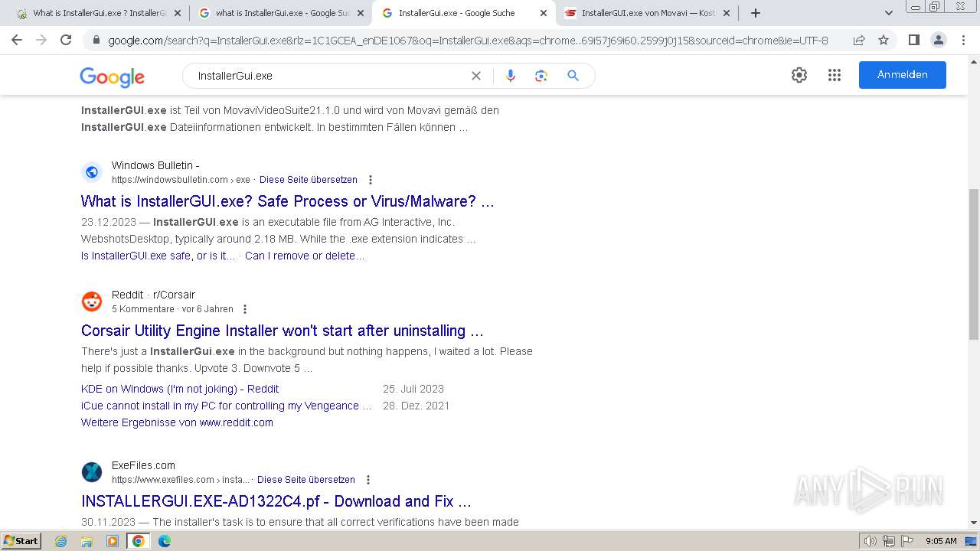Click '25. Juli 2023' date text
This screenshot has width=980, height=551.
tap(413, 389)
